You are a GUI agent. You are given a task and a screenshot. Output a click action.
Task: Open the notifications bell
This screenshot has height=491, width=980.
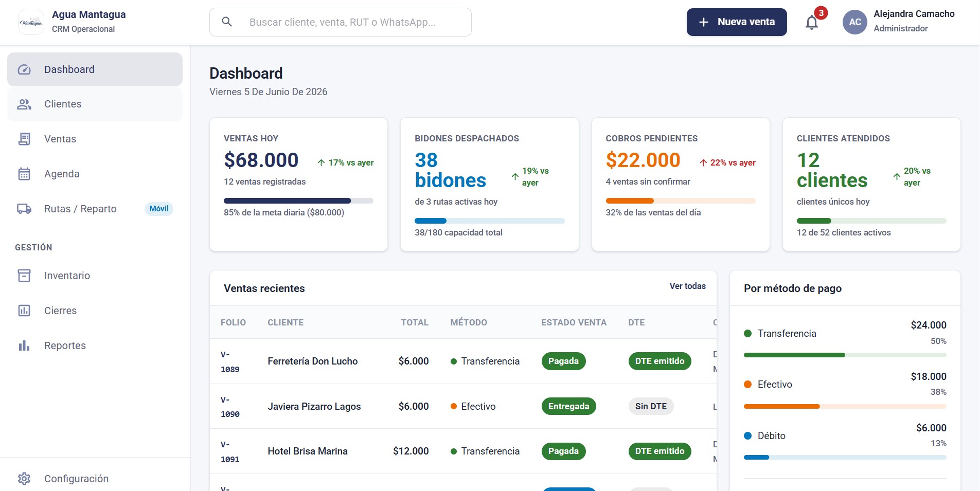tap(812, 23)
